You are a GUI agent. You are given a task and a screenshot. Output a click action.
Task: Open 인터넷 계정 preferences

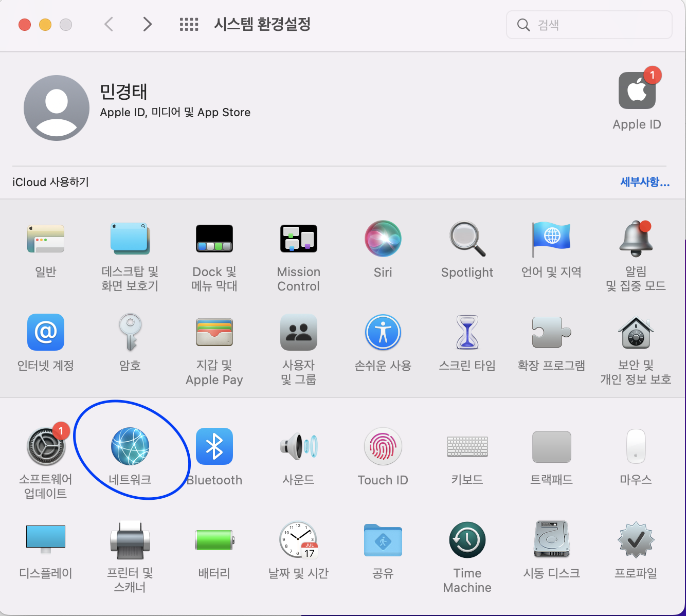click(46, 332)
